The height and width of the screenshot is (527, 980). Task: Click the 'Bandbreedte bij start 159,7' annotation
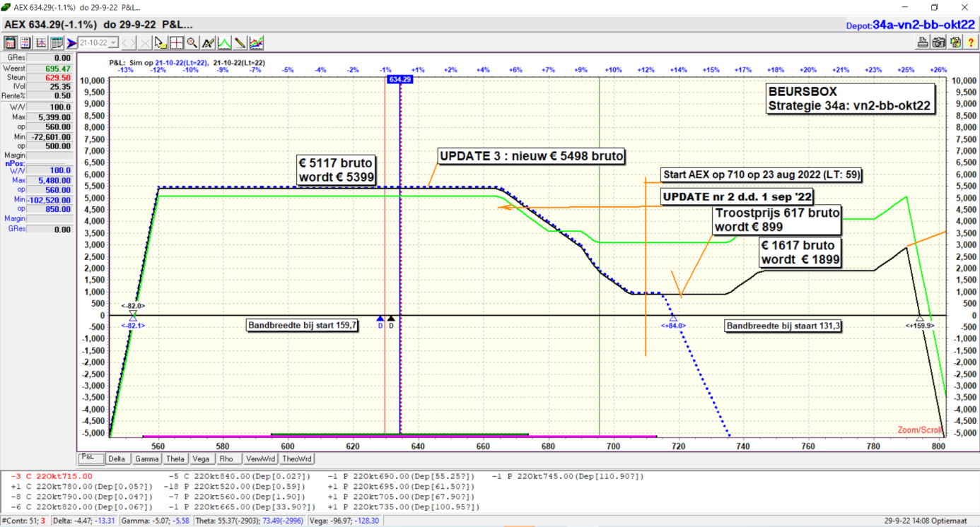click(303, 326)
